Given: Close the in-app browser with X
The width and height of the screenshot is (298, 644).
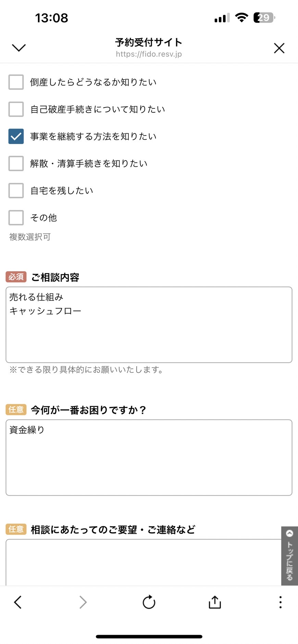Looking at the screenshot, I should (x=279, y=48).
